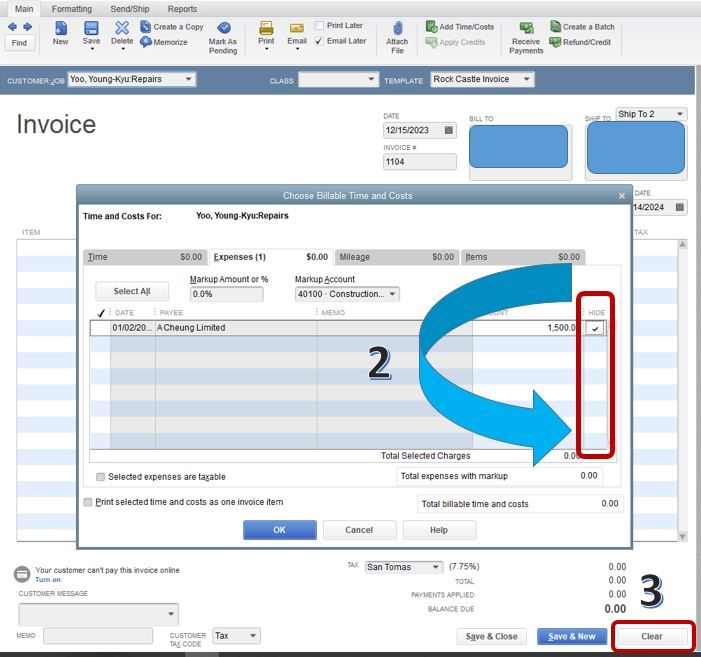Switch to the Send/Ship ribbon tab

(x=130, y=9)
